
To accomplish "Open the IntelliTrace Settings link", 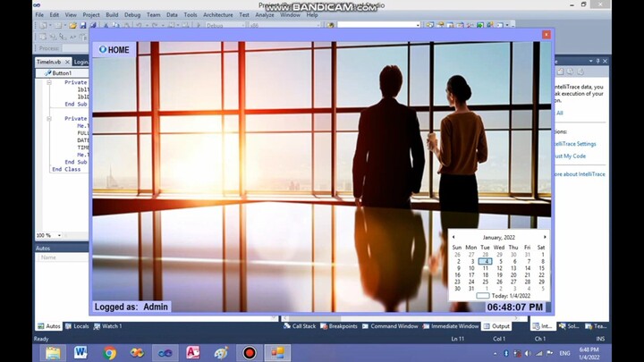I will [575, 143].
